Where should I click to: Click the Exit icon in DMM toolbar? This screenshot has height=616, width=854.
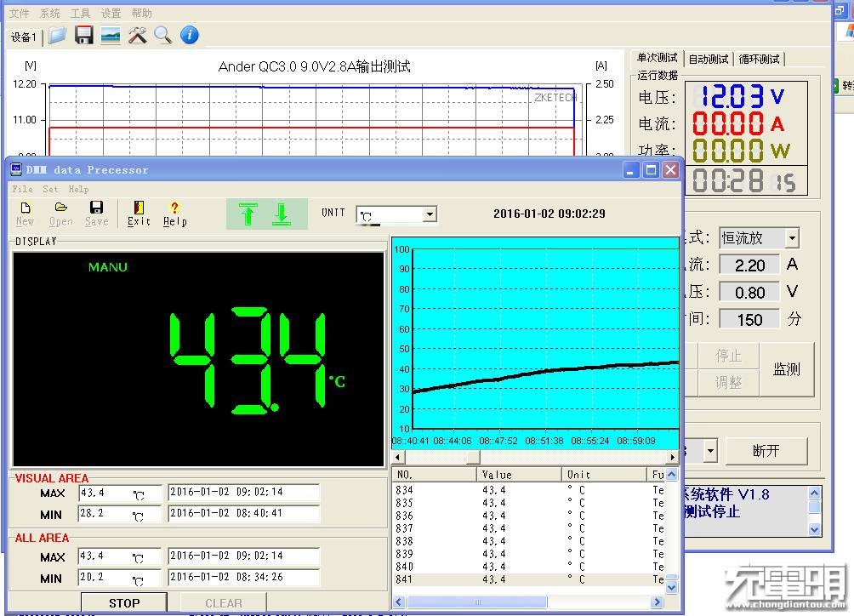pos(139,213)
